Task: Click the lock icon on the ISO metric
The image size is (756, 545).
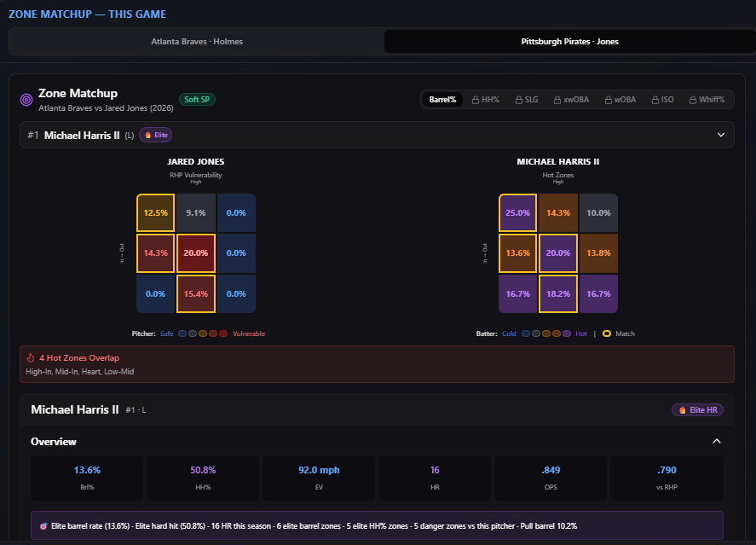Action: pos(655,100)
